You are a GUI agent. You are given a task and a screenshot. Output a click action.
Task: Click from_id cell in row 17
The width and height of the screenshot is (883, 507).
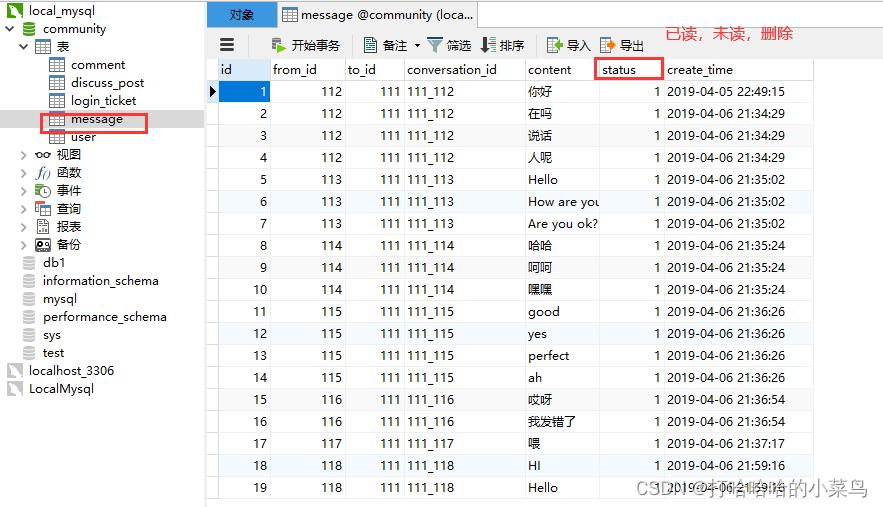[x=307, y=443]
